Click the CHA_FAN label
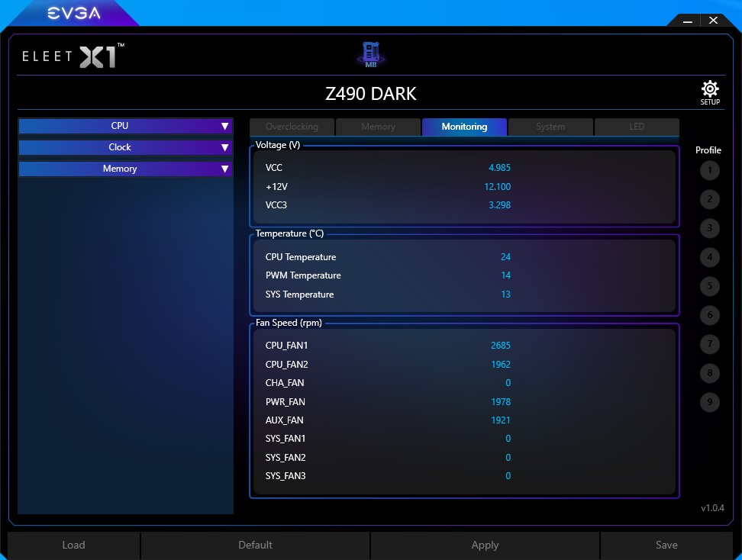The image size is (742, 560). [x=285, y=383]
